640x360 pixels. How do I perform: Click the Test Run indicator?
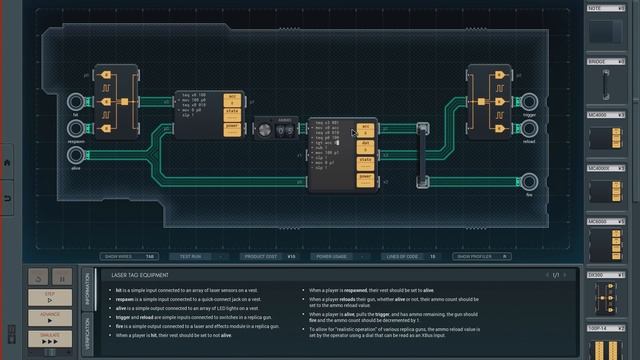point(200,257)
